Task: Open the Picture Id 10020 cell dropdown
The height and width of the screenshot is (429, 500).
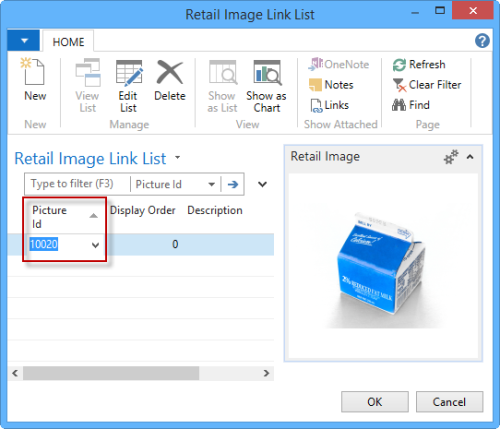Action: tap(95, 245)
